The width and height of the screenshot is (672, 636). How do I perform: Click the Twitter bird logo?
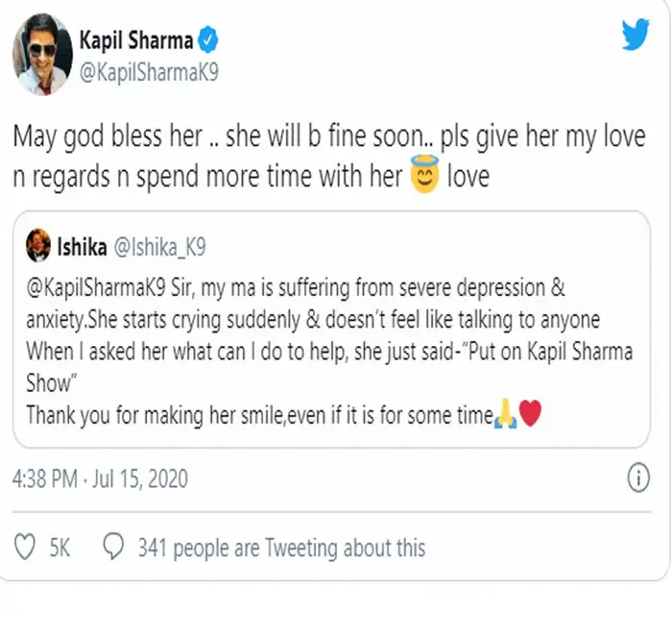coord(635,36)
